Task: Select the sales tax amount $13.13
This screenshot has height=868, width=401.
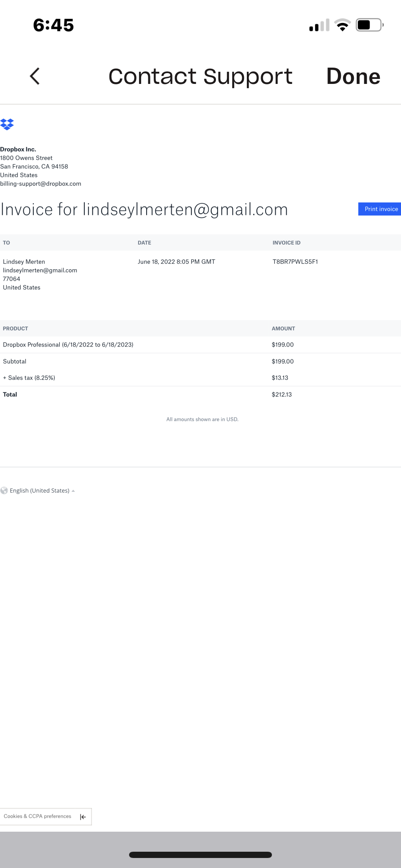Action: pos(280,378)
